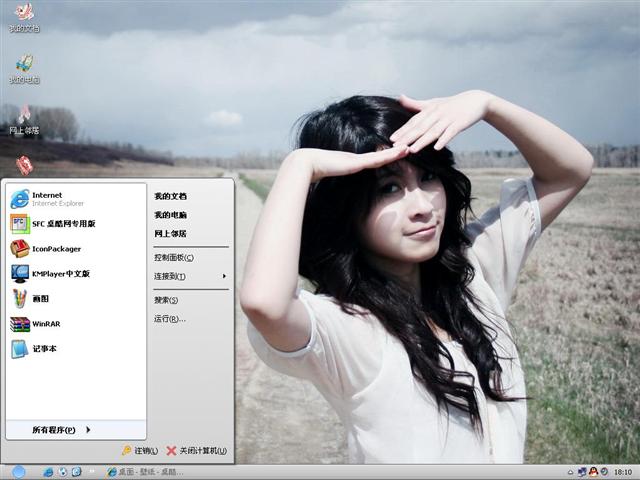
Task: Launch Internet Explorer from Start menu
Action: click(76, 199)
